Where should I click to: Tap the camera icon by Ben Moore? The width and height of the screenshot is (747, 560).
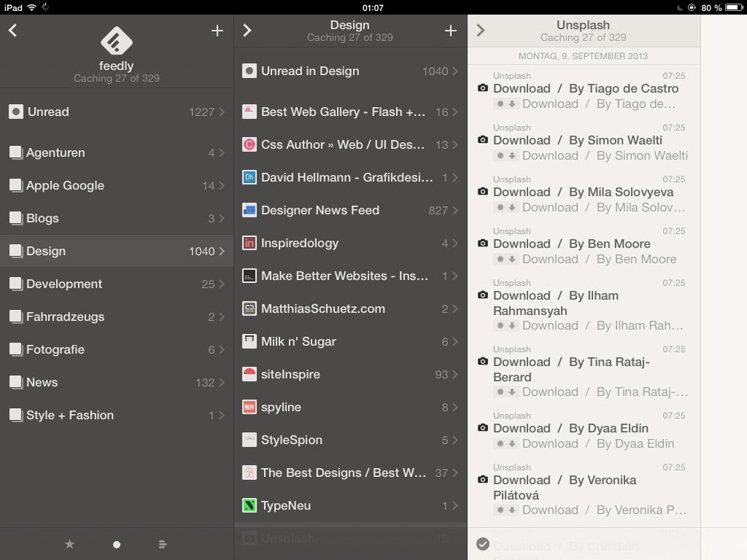483,244
